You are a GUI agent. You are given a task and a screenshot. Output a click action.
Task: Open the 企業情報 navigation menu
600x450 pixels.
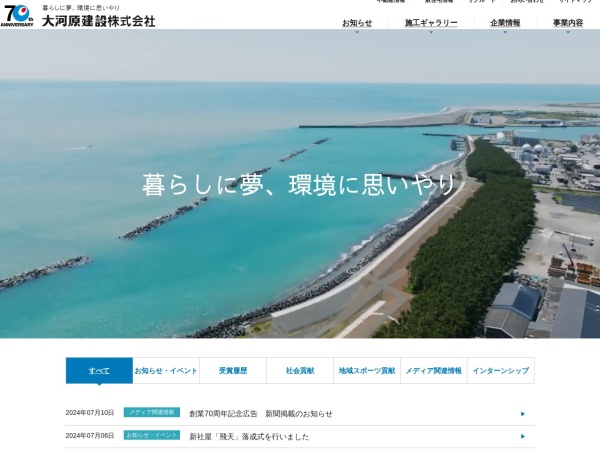click(505, 23)
